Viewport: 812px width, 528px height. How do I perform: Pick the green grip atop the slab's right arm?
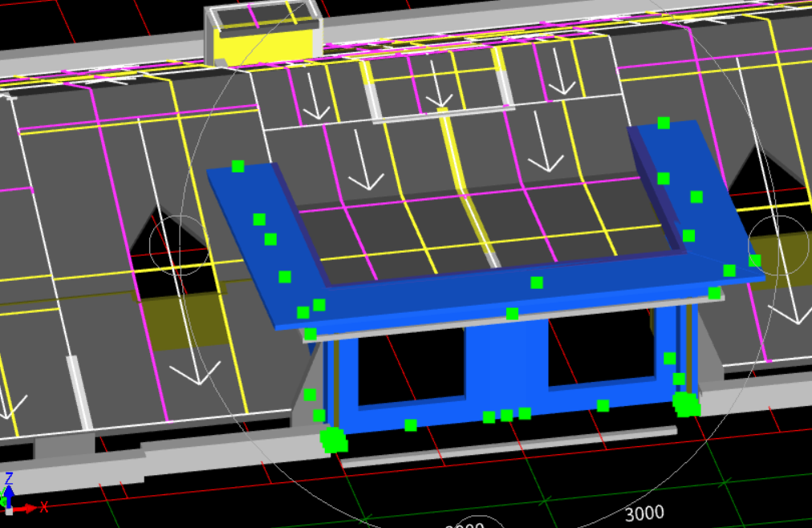(664, 123)
